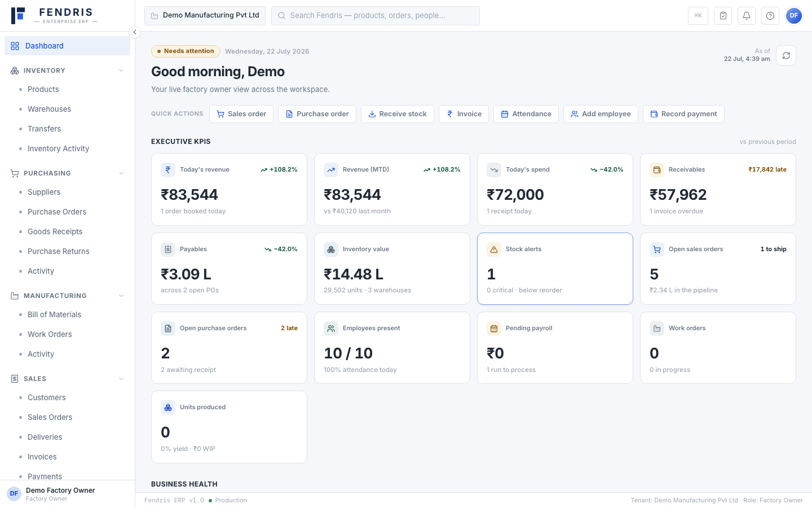
Task: Click the Open sales orders cart icon
Action: pos(657,249)
